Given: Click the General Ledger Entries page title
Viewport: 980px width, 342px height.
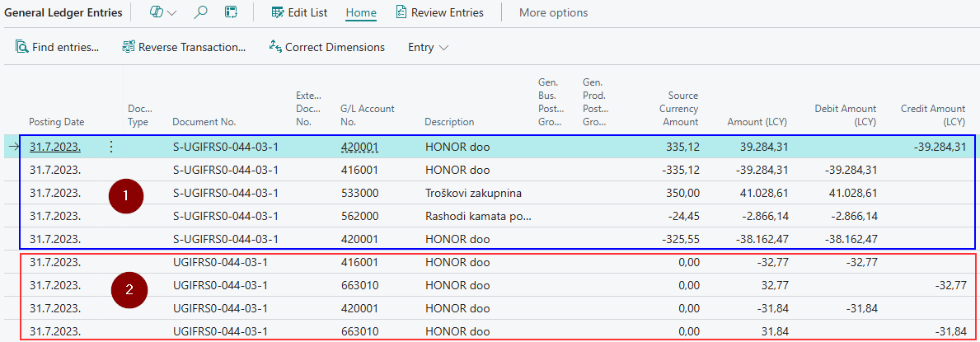Looking at the screenshot, I should [63, 12].
